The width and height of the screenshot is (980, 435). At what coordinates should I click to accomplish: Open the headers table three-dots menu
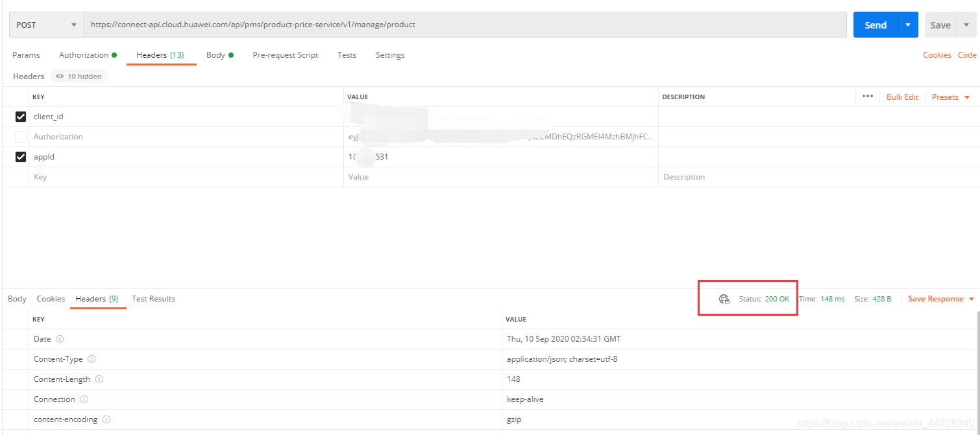[x=868, y=97]
